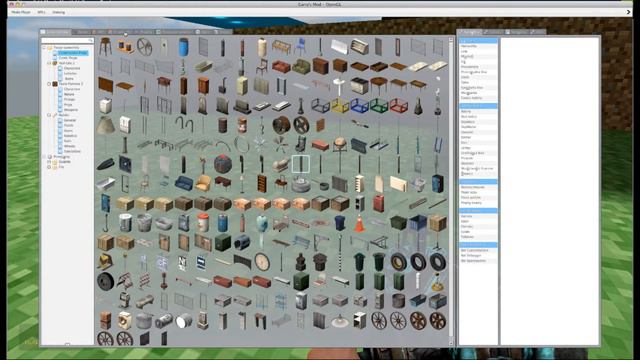640x360 pixels.
Task: Open the Weapons spawnlist
Action: [71, 110]
